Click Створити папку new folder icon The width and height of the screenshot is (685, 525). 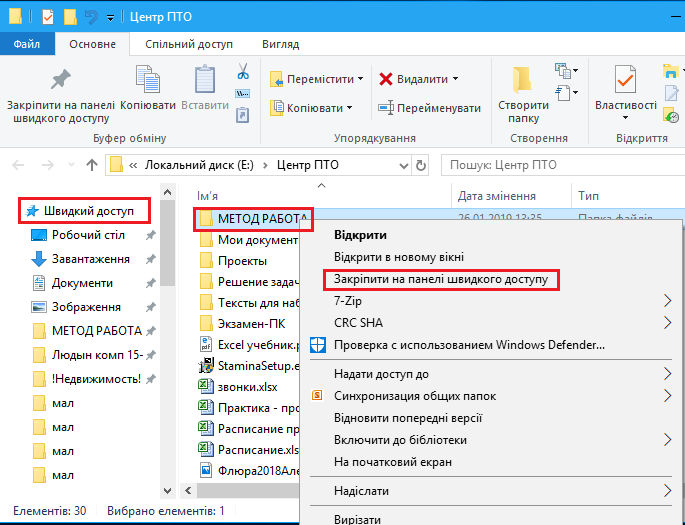[x=522, y=80]
